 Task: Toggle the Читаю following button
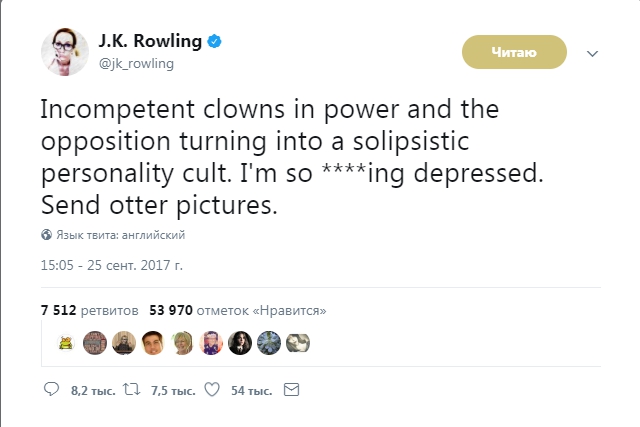click(x=514, y=52)
